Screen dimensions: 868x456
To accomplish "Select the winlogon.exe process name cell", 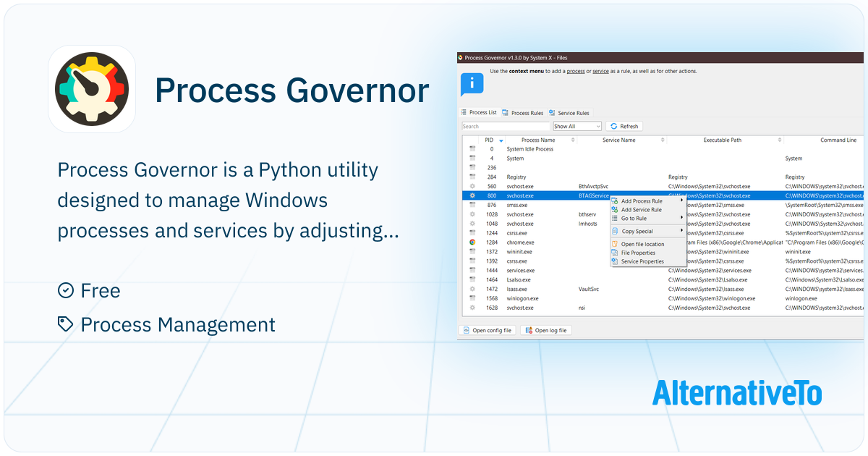I will 523,298.
